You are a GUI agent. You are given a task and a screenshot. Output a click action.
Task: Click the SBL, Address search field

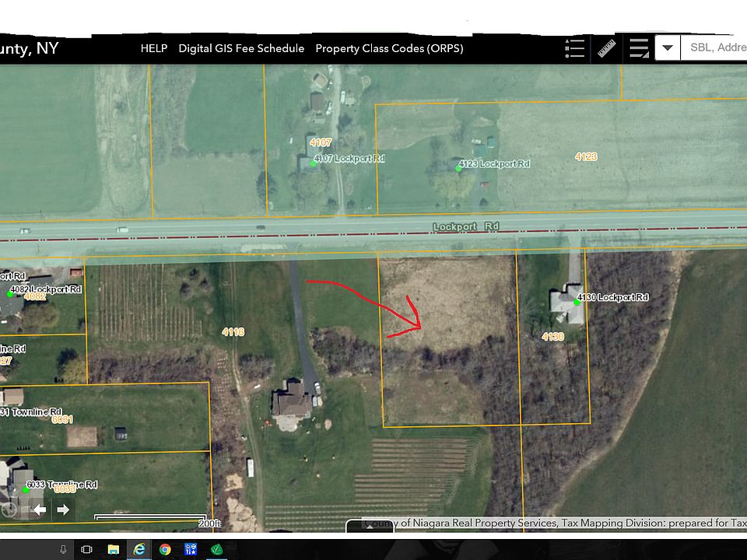[716, 48]
